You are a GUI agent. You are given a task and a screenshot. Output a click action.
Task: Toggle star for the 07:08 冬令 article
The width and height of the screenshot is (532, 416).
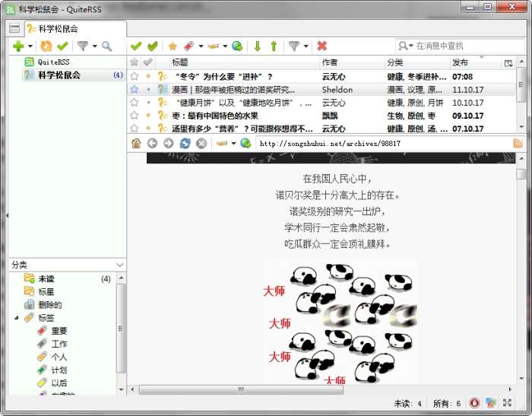tap(135, 77)
